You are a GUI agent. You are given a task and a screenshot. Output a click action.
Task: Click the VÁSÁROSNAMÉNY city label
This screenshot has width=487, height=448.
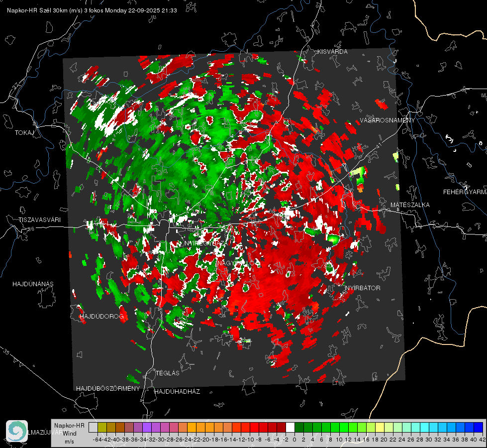[388, 120]
